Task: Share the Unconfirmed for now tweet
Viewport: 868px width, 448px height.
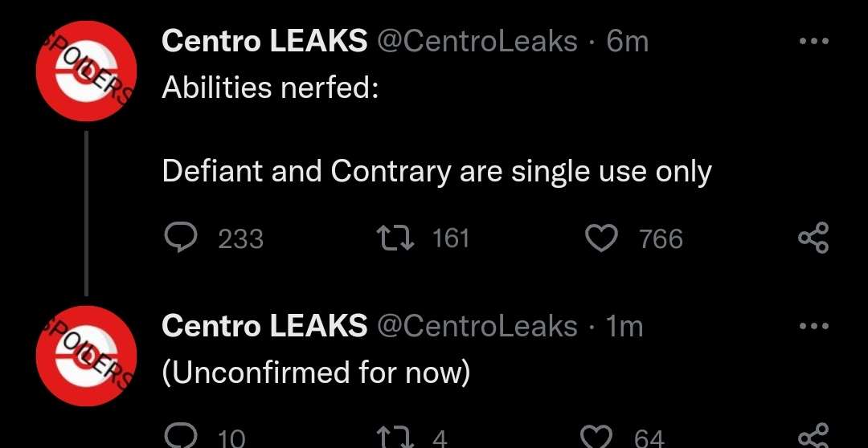Action: coord(813,437)
